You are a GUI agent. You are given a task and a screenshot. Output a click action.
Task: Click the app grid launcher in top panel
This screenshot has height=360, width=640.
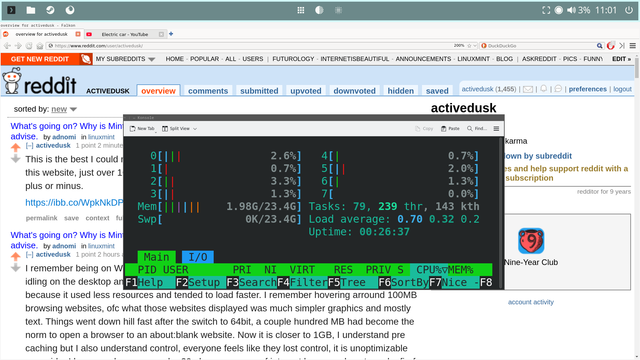[301, 10]
